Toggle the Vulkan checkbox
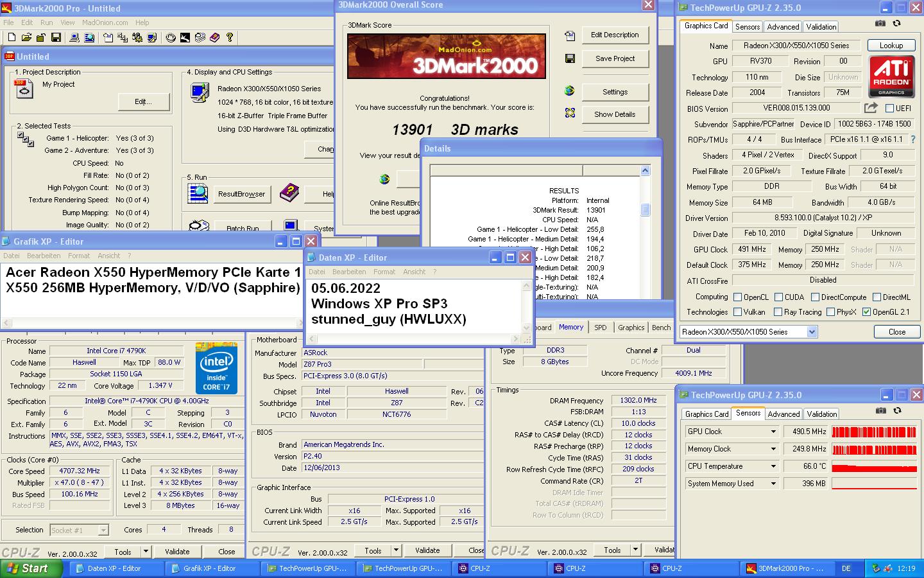Viewport: 924px width, 578px height. coord(737,312)
